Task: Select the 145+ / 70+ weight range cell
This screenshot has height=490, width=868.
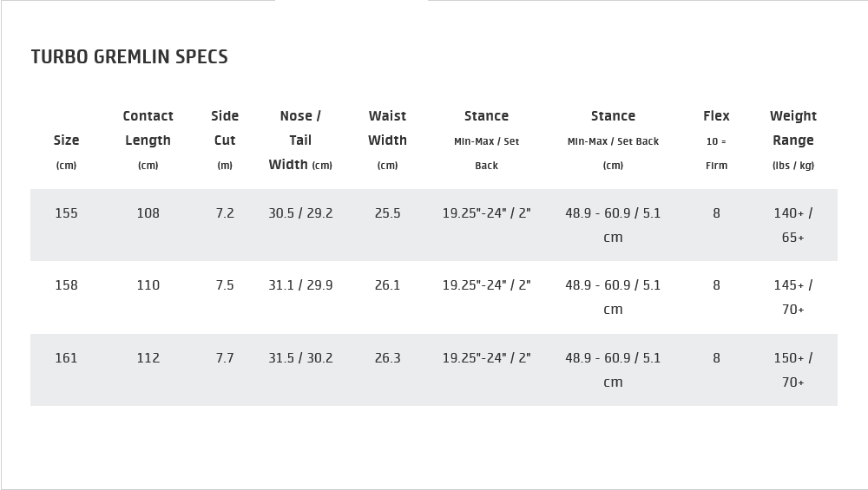Action: point(793,297)
